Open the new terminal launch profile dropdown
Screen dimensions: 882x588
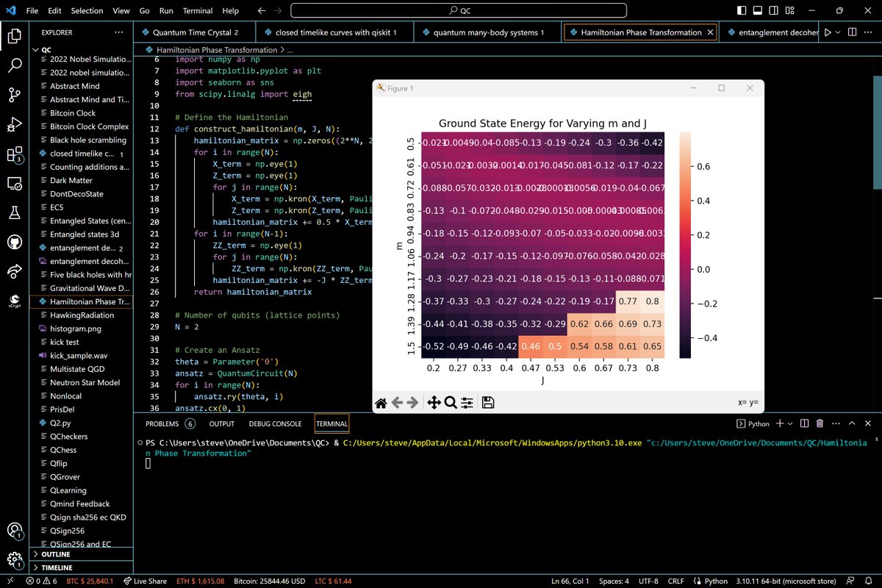point(790,423)
